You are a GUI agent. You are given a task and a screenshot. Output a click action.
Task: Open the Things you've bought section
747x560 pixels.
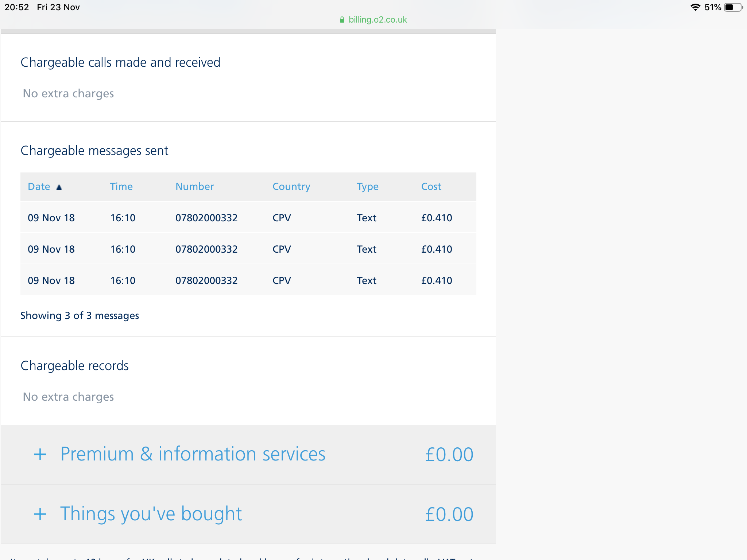pyautogui.click(x=151, y=514)
